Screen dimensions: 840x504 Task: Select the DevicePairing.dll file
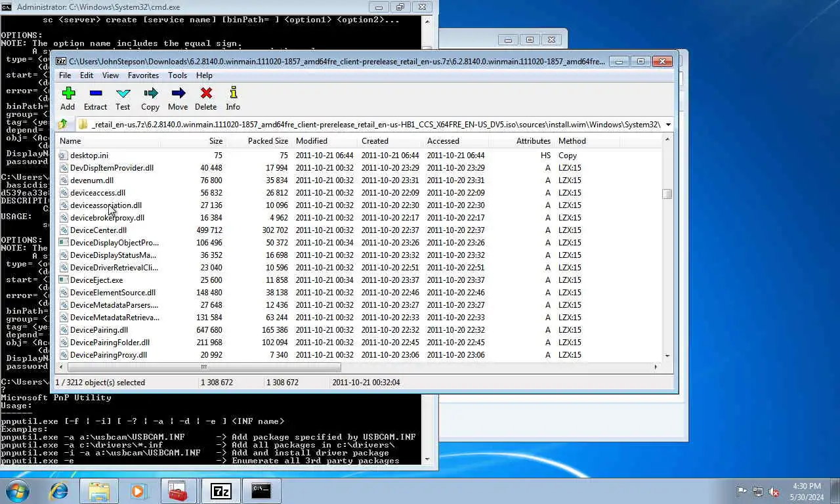click(x=99, y=330)
